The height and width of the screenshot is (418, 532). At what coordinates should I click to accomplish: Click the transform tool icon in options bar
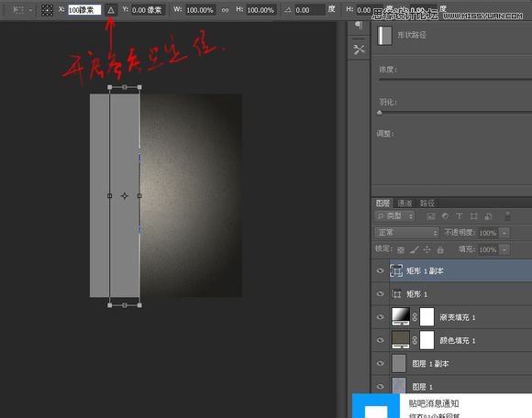[x=17, y=10]
